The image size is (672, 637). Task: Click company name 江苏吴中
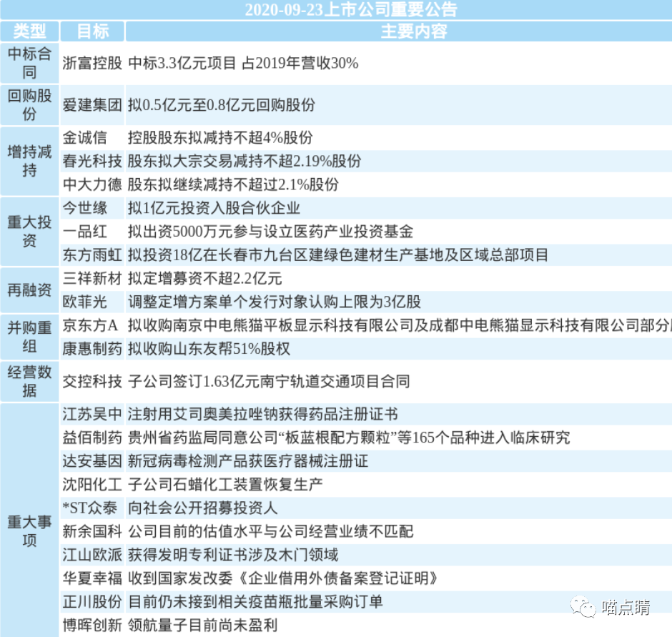click(92, 414)
